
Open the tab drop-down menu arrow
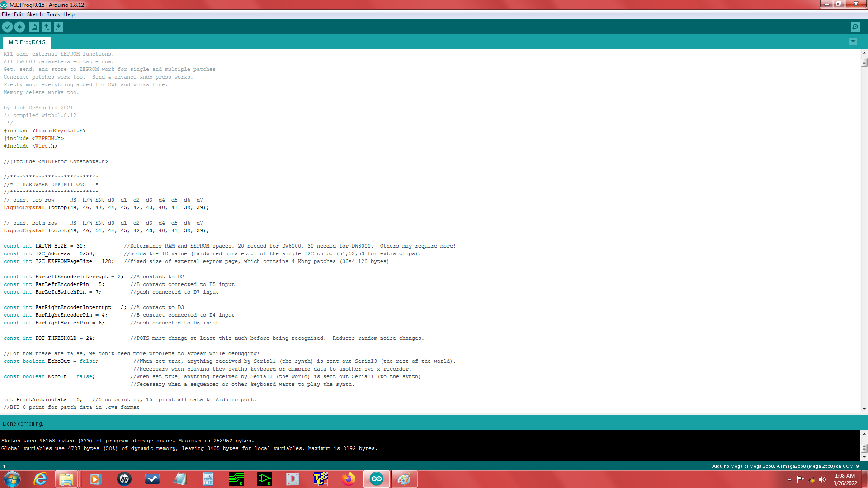pos(853,41)
